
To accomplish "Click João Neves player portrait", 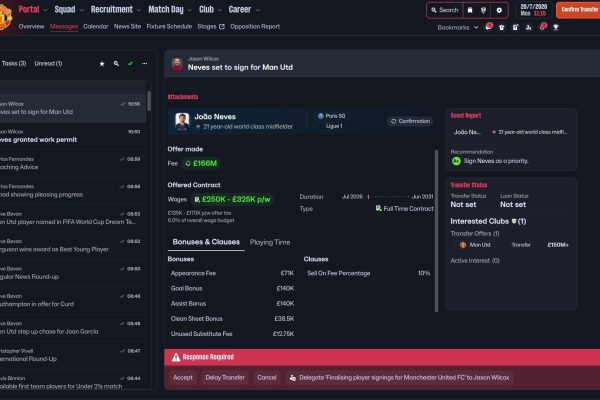I will tap(182, 121).
